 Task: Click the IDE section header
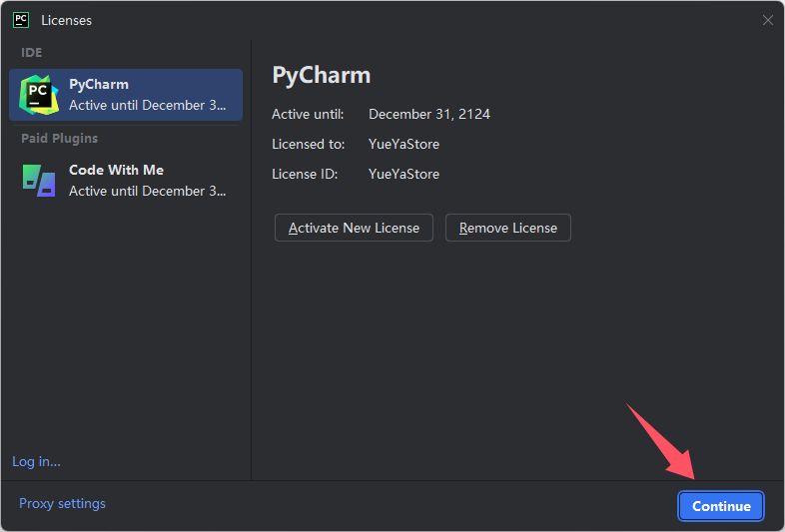click(32, 53)
